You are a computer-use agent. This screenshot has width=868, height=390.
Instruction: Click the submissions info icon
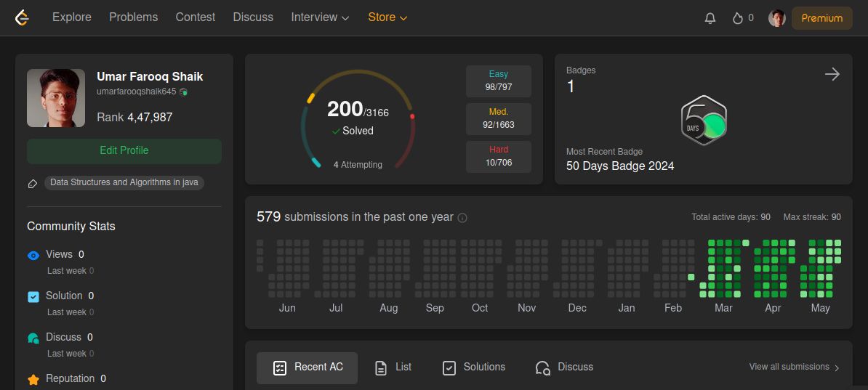(x=462, y=218)
